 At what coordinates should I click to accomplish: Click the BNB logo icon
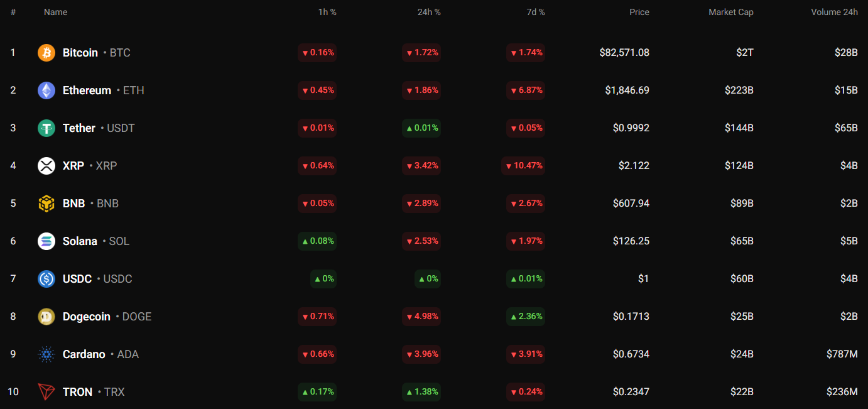coord(46,204)
